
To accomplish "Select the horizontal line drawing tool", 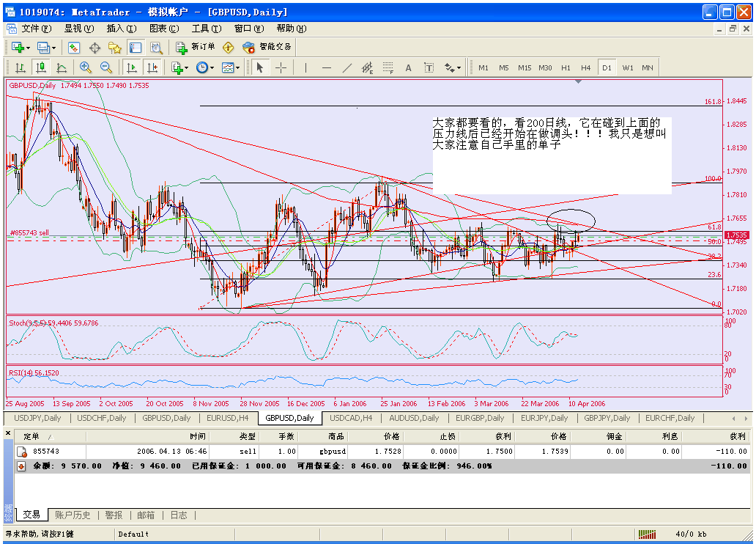I will [327, 67].
